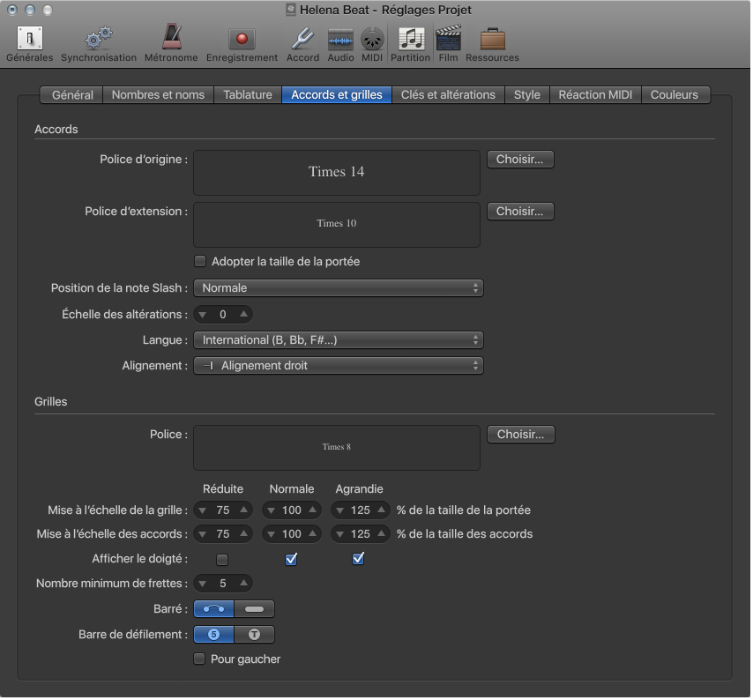Open Position de la note Slash dropdown
This screenshot has height=700, width=753.
[338, 288]
